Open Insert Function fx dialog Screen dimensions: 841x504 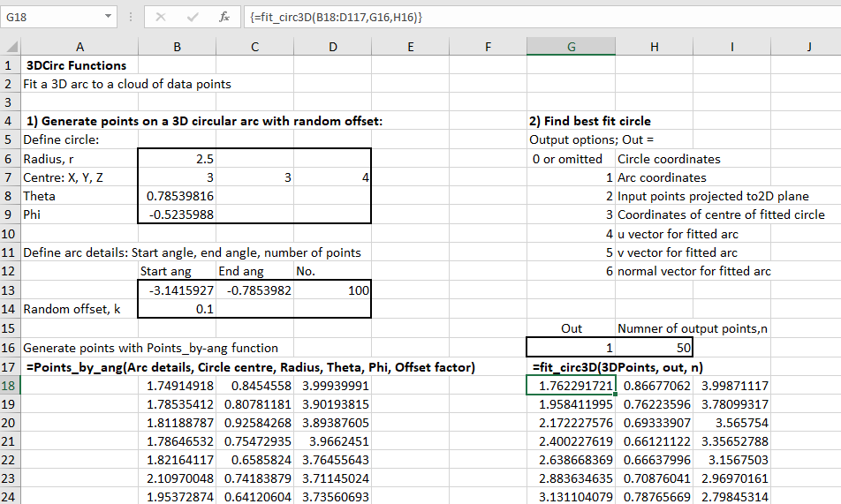pos(224,17)
